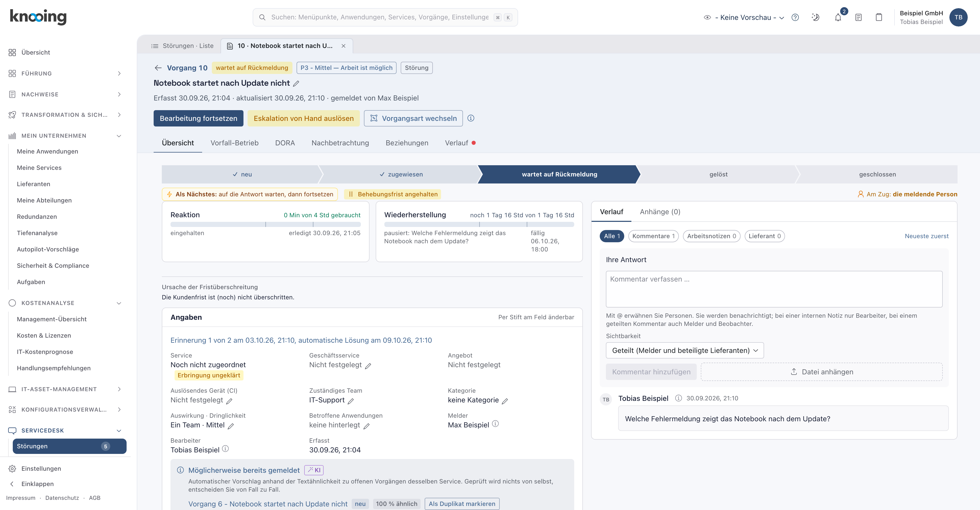
Task: Open link Vorgang 6 - Notebook startet nach Update nicht
Action: click(x=268, y=504)
